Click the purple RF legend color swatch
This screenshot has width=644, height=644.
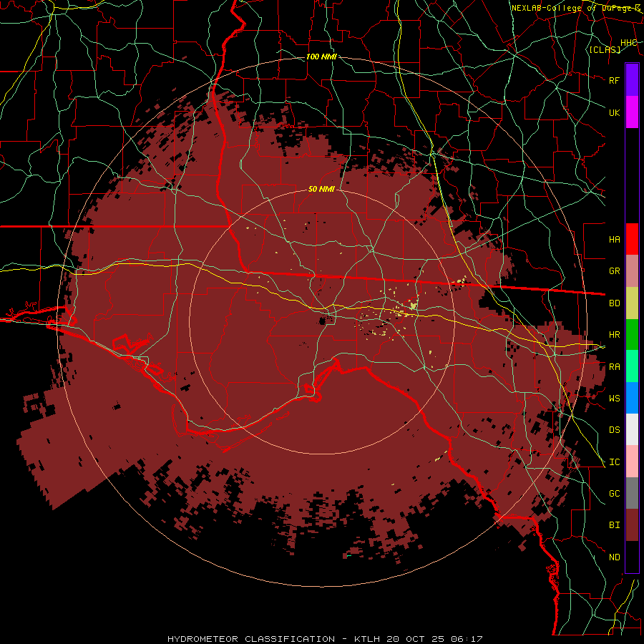632,80
